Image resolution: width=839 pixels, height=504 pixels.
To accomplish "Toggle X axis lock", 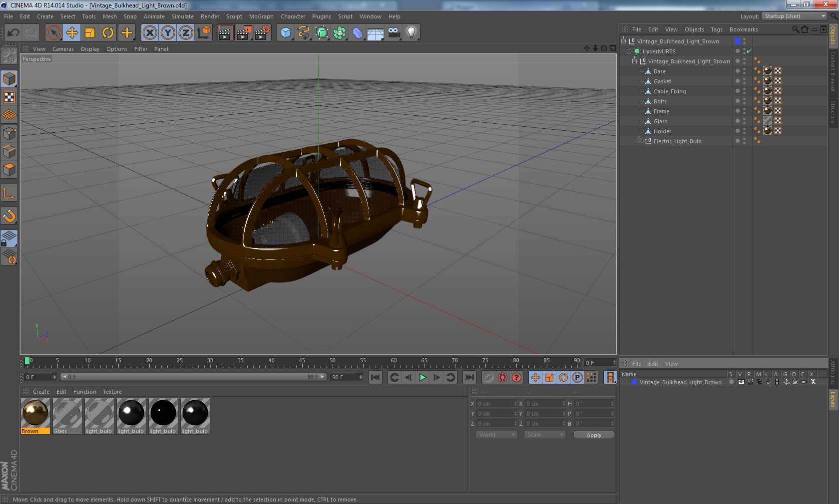I will tap(149, 33).
